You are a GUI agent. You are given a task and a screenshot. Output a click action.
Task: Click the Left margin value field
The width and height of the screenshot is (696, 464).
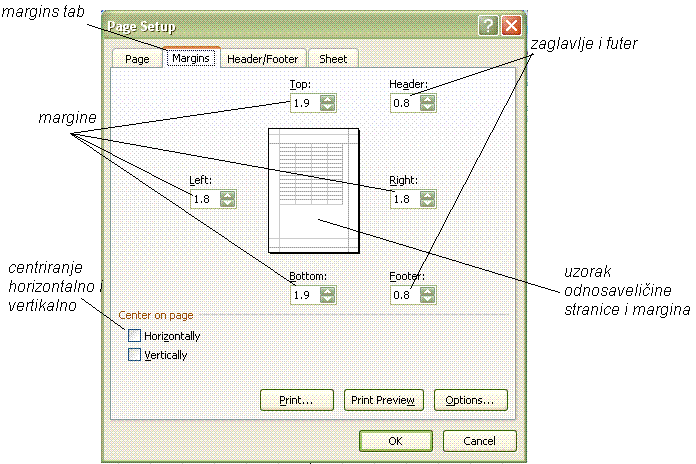204,199
